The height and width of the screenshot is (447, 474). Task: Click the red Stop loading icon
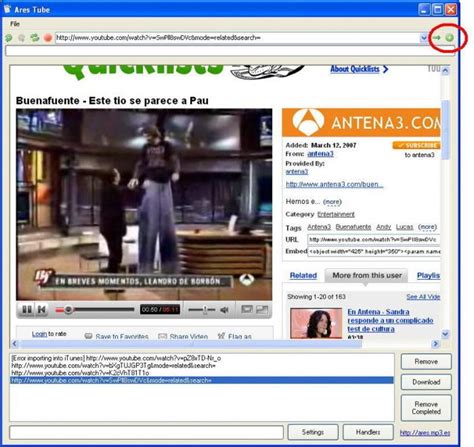[x=48, y=38]
